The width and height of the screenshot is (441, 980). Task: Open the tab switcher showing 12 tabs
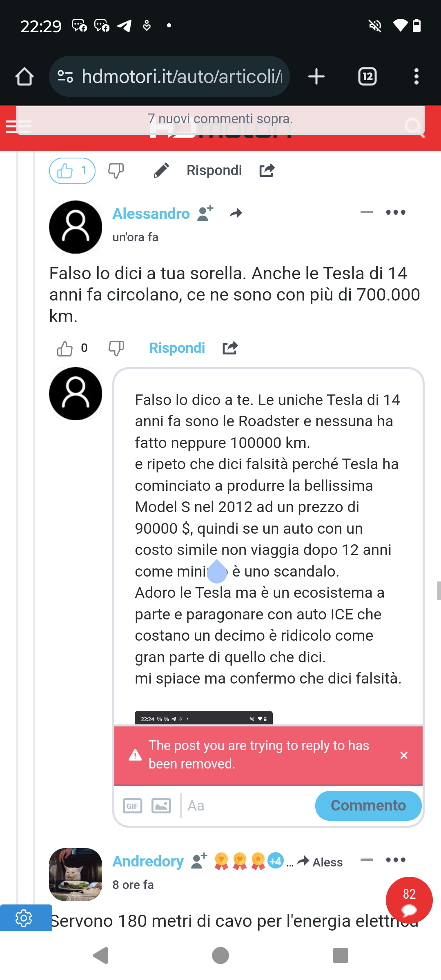coord(367,76)
